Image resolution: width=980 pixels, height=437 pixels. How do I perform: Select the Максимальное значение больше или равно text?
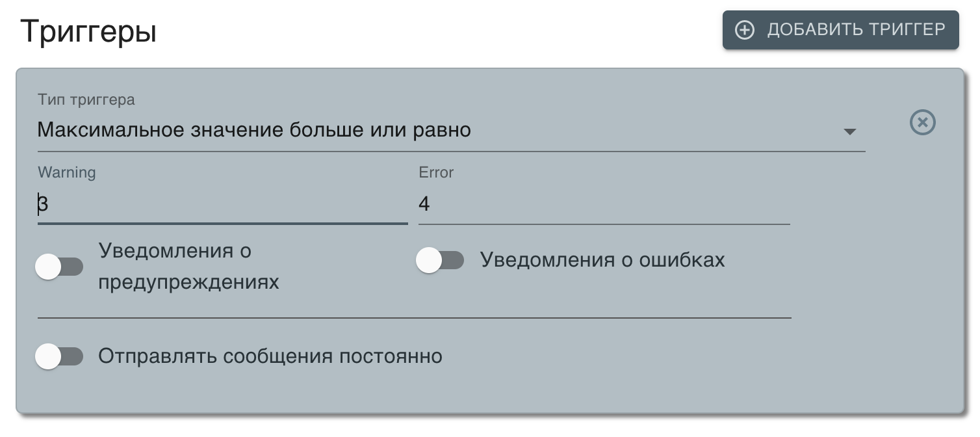click(254, 131)
